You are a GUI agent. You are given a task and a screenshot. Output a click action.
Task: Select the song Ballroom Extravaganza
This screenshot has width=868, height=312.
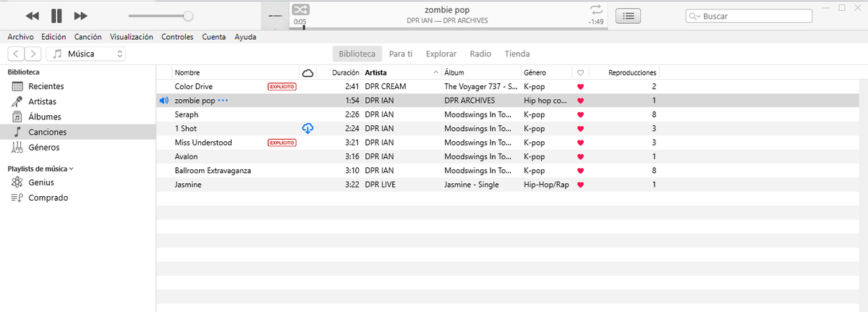tap(213, 171)
